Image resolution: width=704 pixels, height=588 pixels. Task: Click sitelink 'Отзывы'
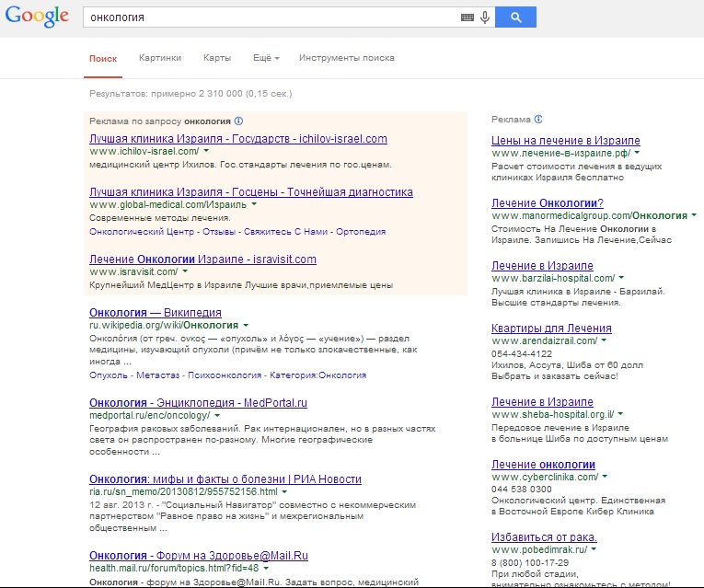tap(219, 232)
